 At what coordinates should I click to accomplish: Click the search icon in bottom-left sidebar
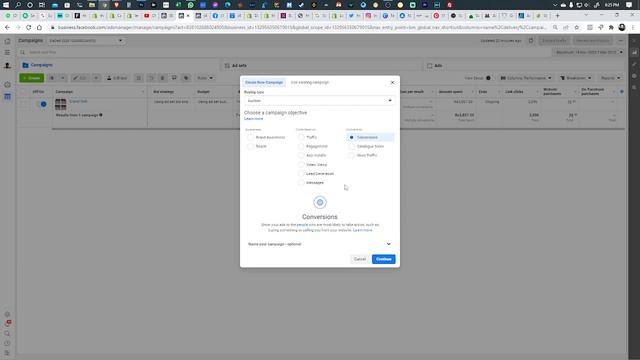pyautogui.click(x=7, y=333)
